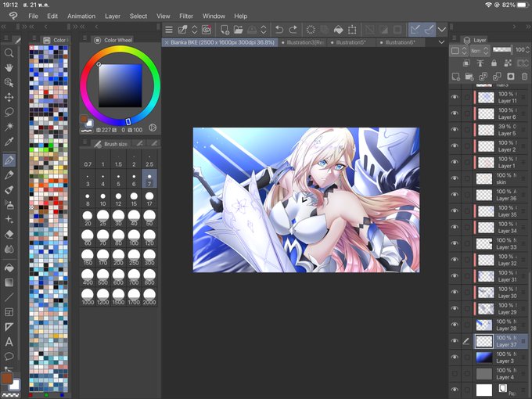Image resolution: width=532 pixels, height=399 pixels.
Task: Click Redo in the command bar
Action: [x=293, y=30]
